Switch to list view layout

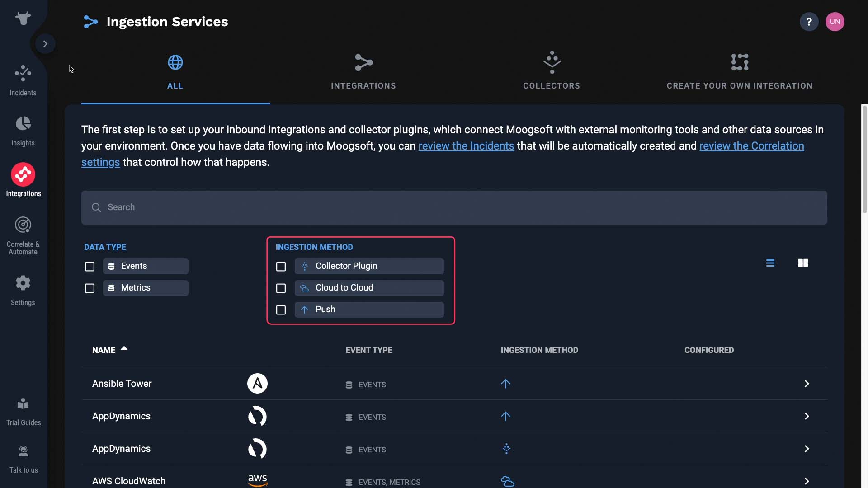click(x=770, y=263)
